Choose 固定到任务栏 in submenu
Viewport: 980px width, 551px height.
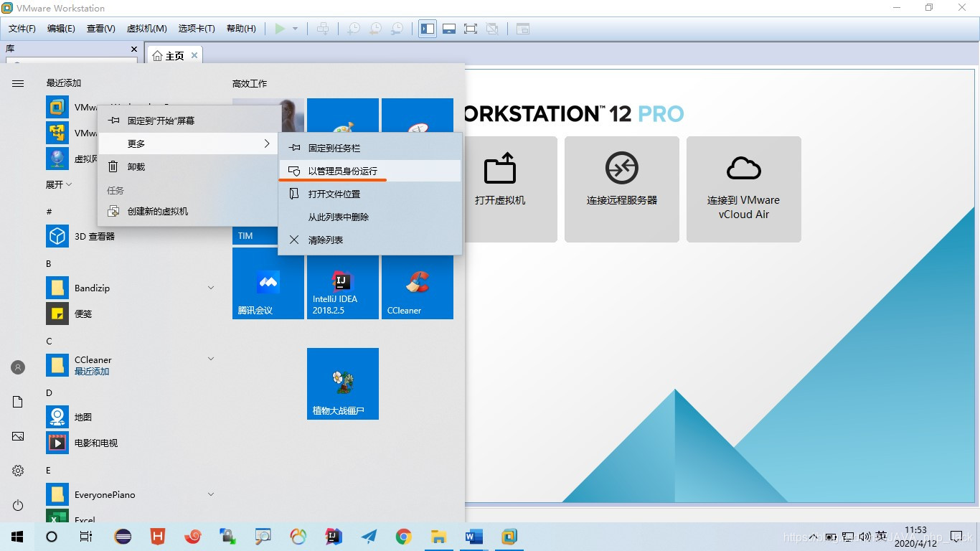[x=369, y=148]
